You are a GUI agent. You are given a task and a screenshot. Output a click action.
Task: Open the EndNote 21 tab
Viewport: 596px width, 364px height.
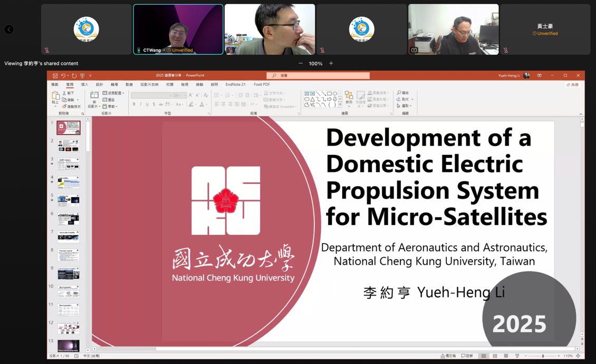pyautogui.click(x=235, y=84)
